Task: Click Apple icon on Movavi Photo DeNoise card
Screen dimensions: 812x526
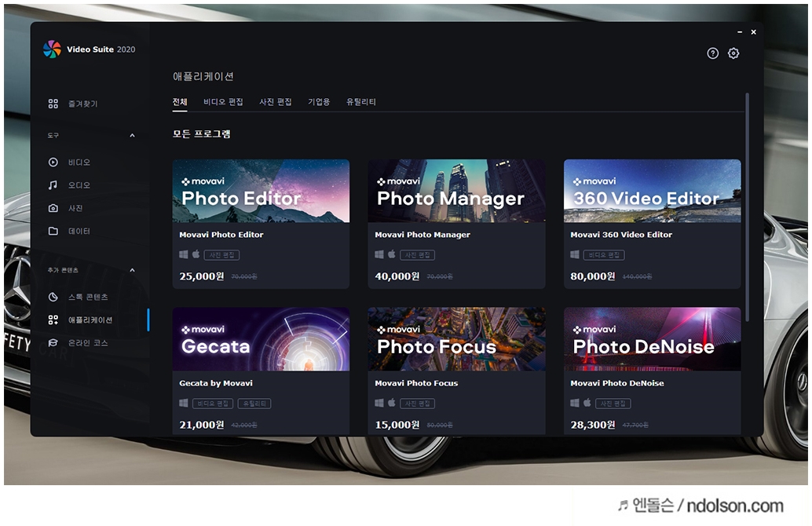Action: (587, 403)
